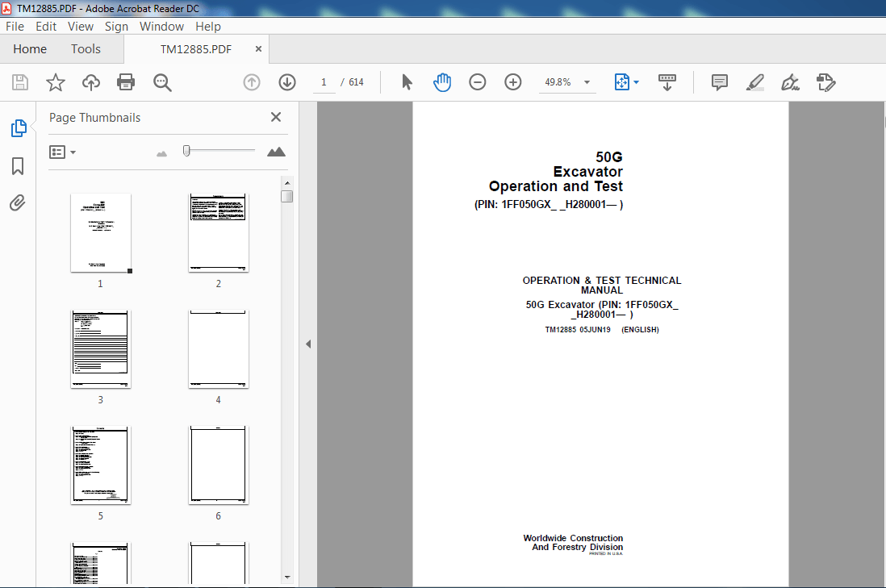
Task: Open the Bookmarks panel in the sidebar
Action: [x=18, y=165]
